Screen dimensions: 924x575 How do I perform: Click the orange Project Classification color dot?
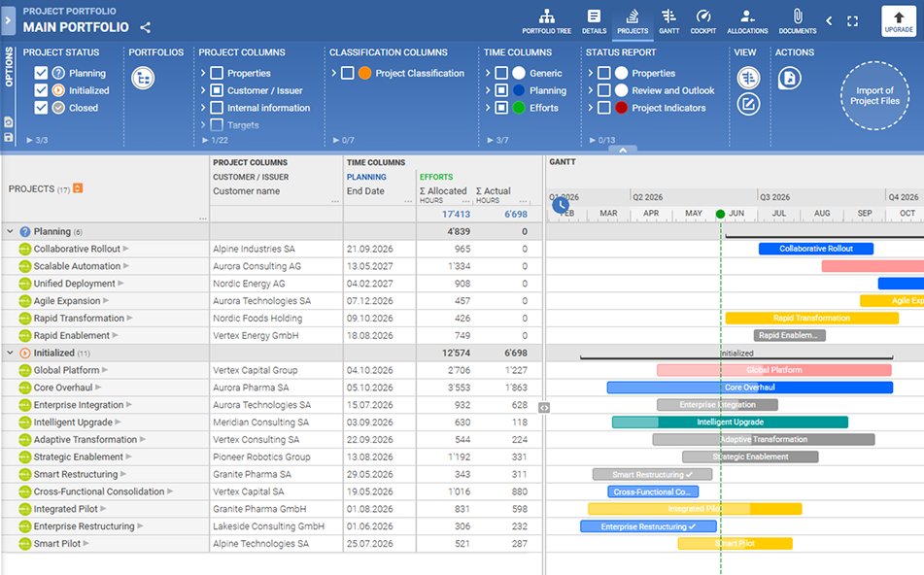364,73
